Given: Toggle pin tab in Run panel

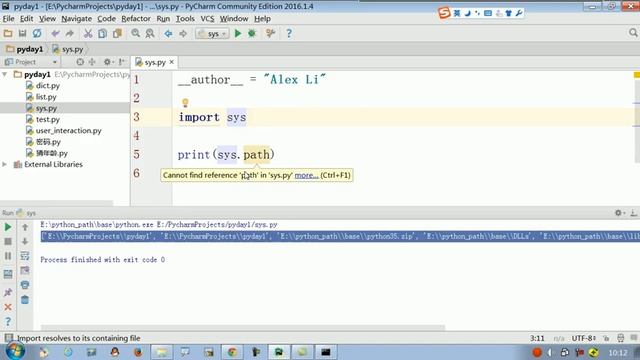Looking at the screenshot, I should coord(8,292).
